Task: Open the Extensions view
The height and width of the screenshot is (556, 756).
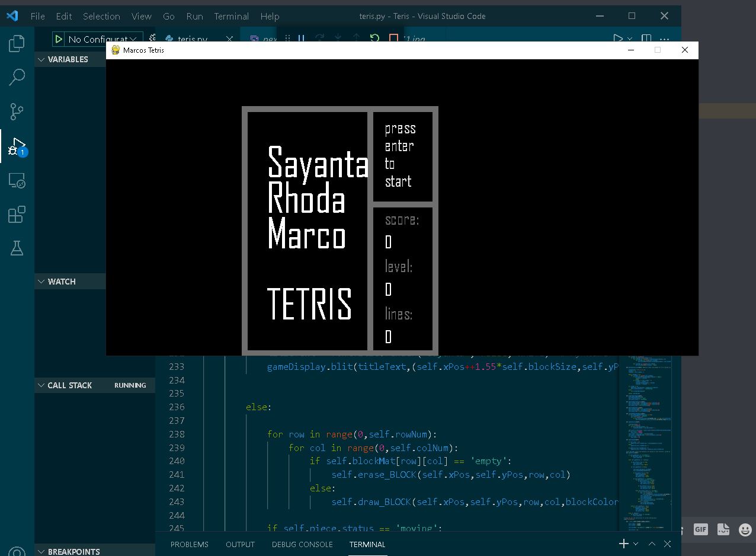Action: click(x=17, y=215)
